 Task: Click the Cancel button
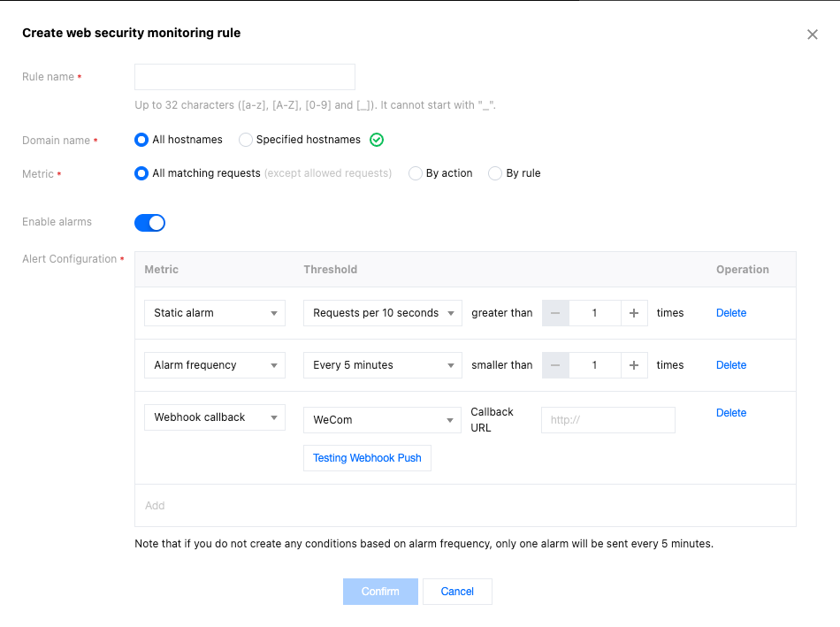click(x=457, y=592)
